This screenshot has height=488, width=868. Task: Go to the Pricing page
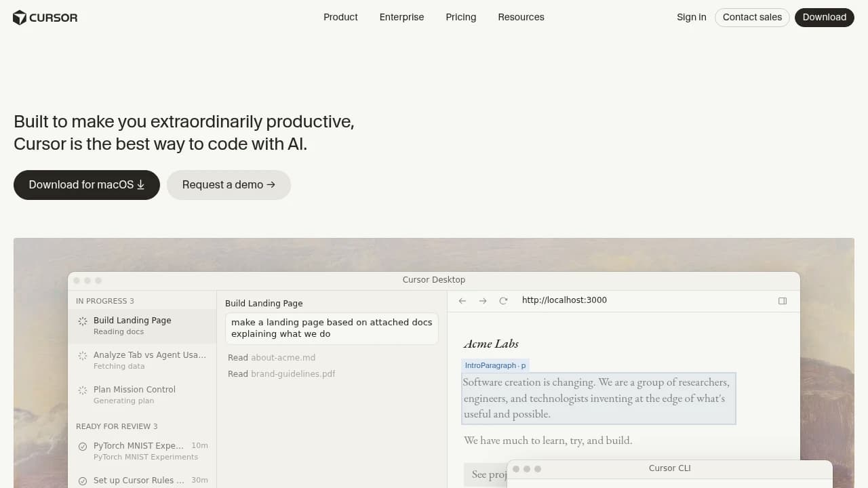point(461,17)
